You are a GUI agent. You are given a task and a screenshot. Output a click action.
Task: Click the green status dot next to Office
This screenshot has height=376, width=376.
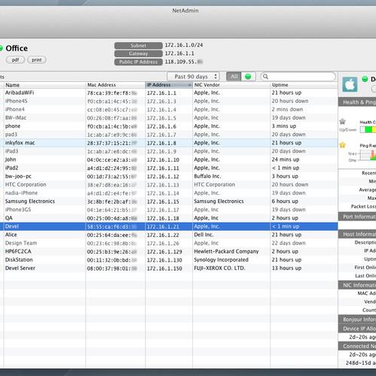pos(1,48)
